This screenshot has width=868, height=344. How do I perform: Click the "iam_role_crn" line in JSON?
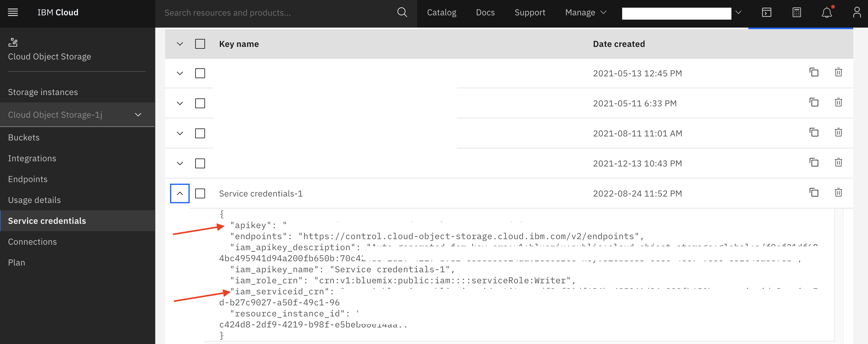click(403, 281)
